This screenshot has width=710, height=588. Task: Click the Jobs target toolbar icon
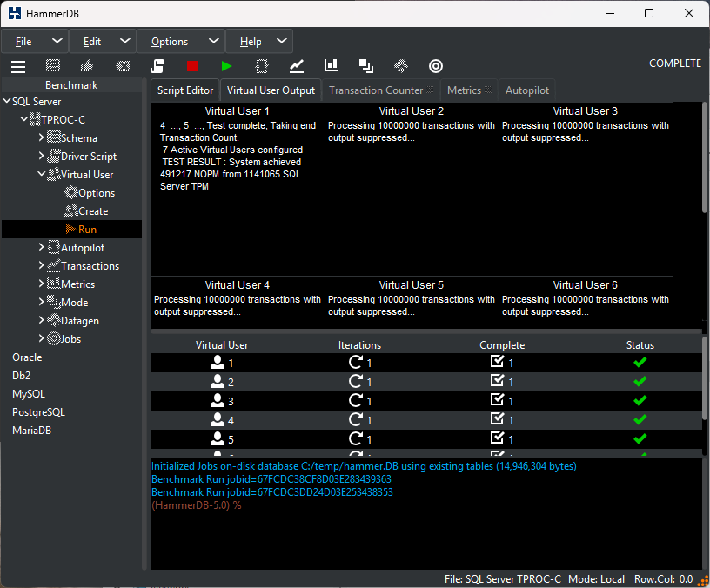(436, 66)
